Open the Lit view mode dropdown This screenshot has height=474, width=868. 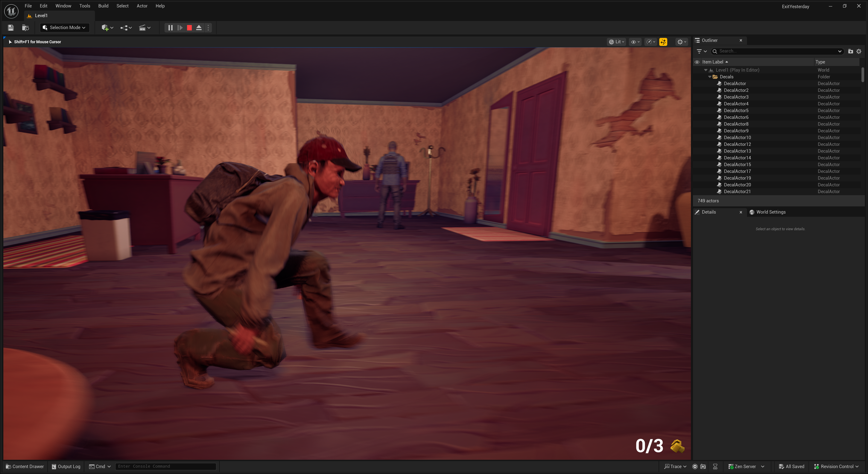pyautogui.click(x=617, y=42)
